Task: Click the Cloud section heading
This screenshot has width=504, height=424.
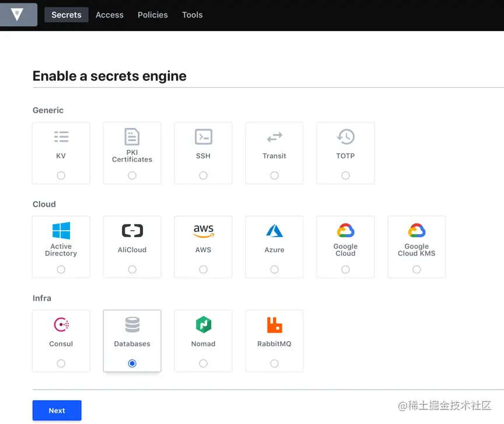Action: [44, 204]
